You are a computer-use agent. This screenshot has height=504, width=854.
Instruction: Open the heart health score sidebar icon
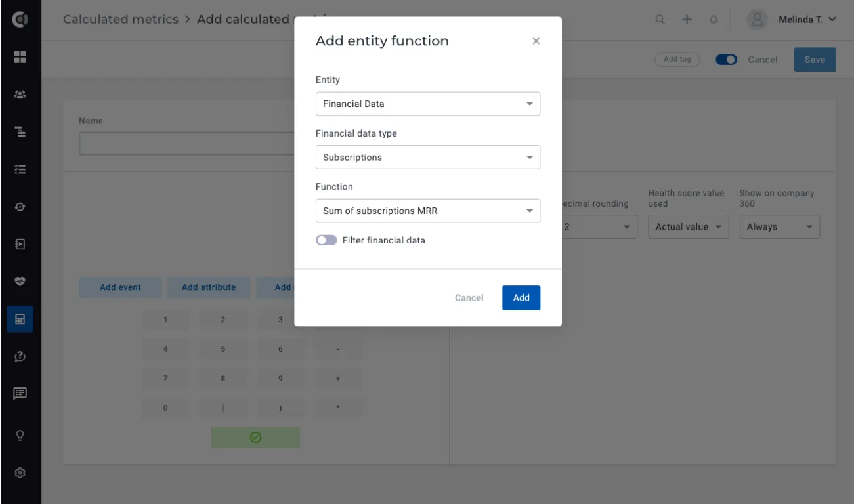click(x=20, y=282)
